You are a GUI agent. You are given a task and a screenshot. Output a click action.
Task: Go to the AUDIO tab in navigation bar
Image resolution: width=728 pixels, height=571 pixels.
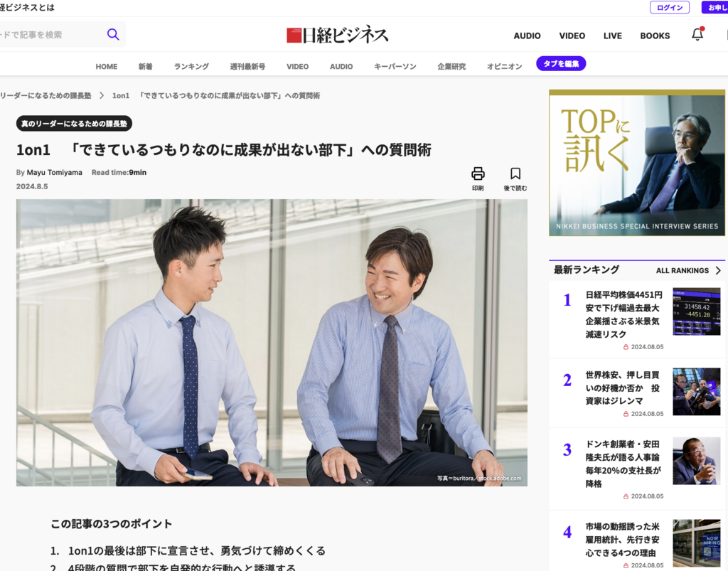pos(341,66)
